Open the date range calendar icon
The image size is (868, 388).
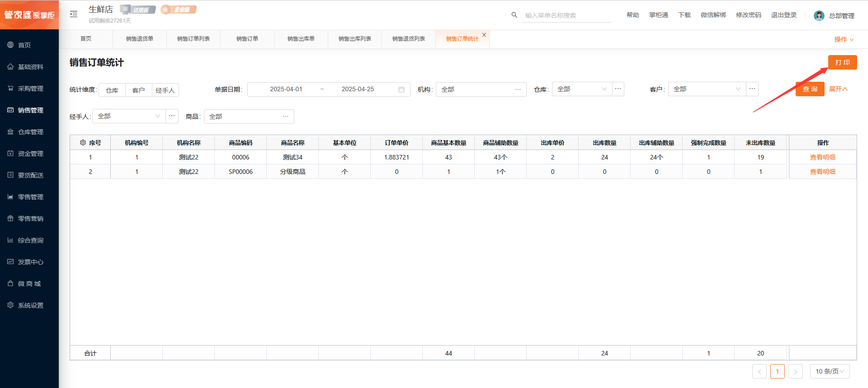pos(401,89)
